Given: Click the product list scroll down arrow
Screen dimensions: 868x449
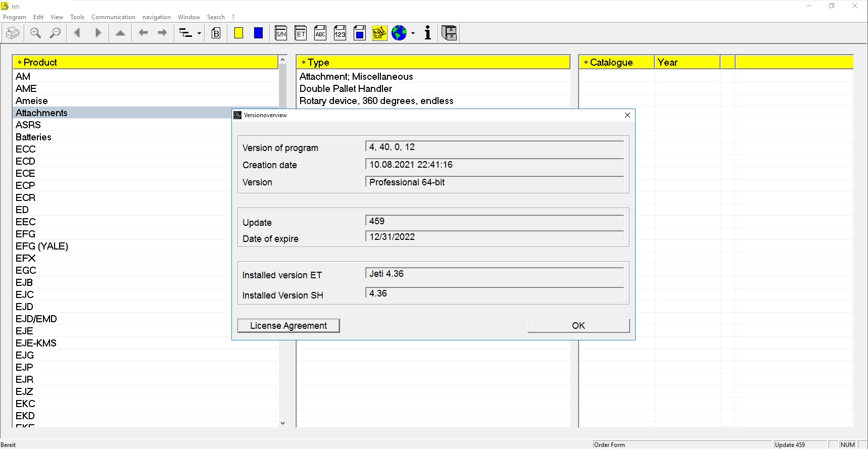Looking at the screenshot, I should tap(283, 423).
